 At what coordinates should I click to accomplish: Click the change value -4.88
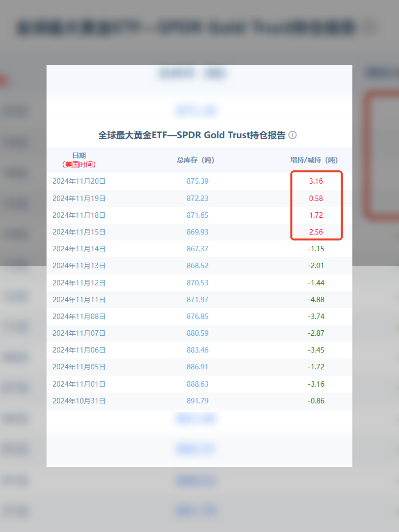[x=316, y=300]
